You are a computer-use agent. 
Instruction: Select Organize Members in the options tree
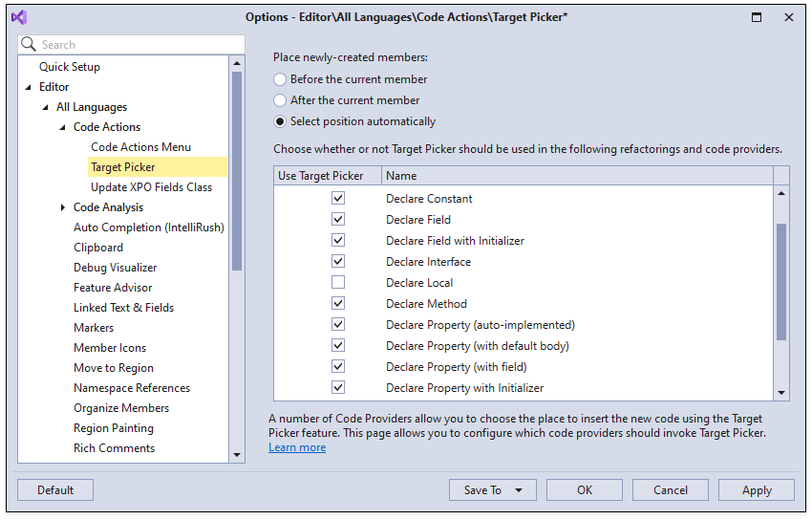pos(121,408)
